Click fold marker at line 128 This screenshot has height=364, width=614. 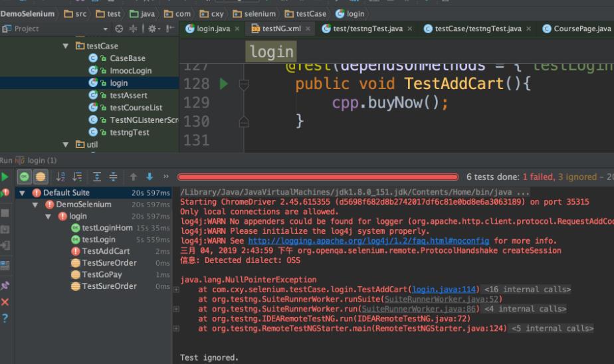[244, 84]
